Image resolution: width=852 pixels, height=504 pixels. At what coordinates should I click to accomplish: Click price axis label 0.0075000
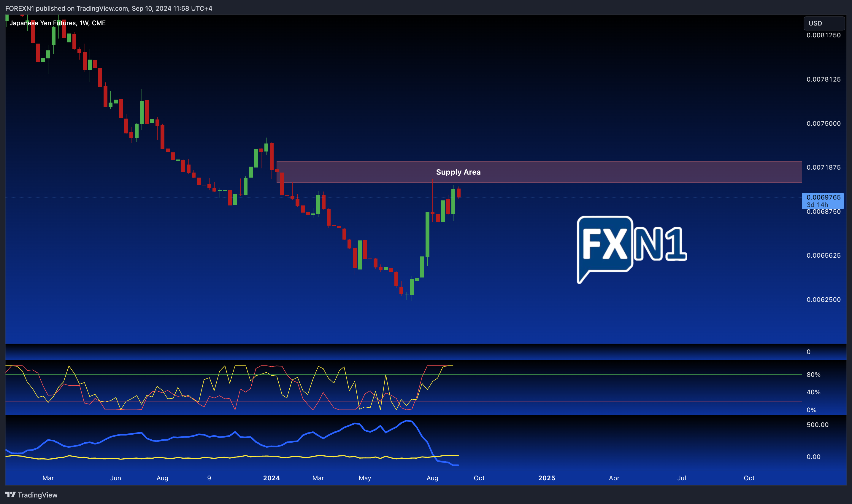[824, 123]
